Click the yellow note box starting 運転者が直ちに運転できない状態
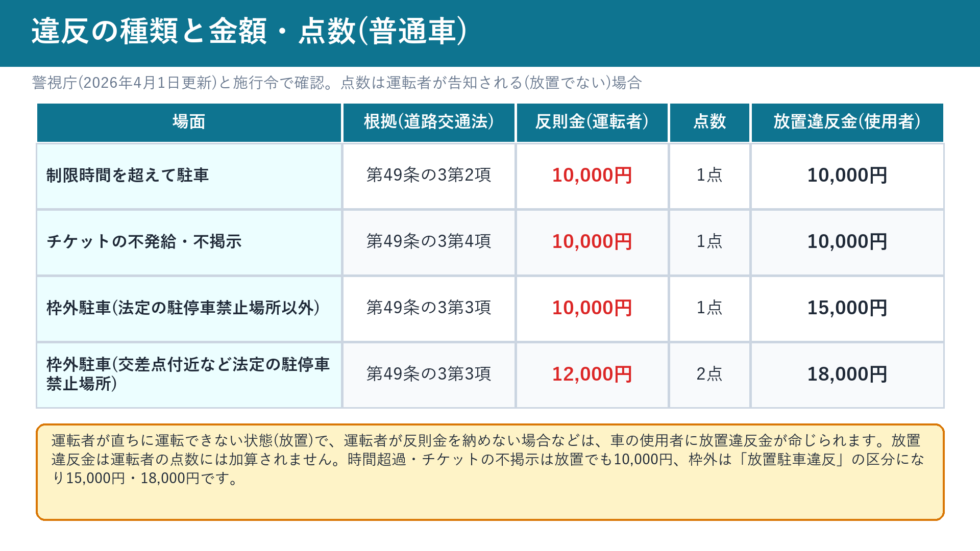 (490, 472)
